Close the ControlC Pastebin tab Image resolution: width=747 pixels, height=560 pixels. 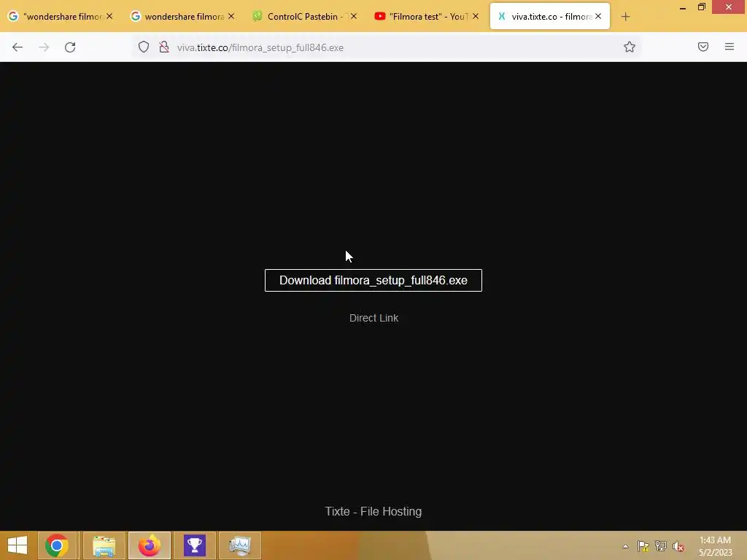(354, 16)
